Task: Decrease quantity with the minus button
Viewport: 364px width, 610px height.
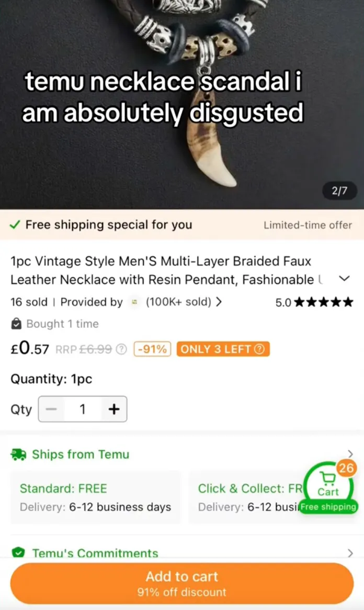Action: [51, 409]
